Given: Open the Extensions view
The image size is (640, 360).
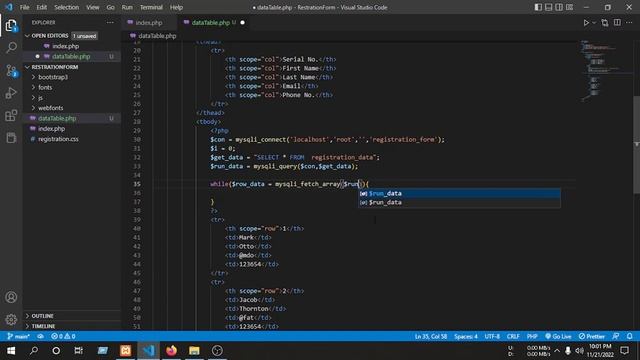Looking at the screenshot, I should (x=11, y=116).
